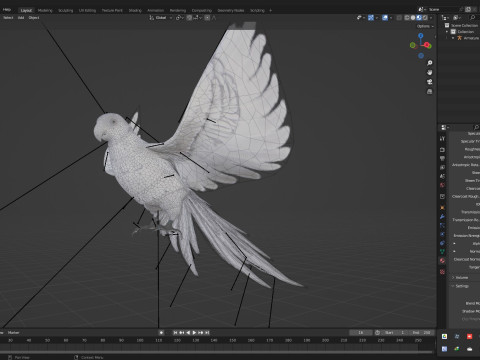The width and height of the screenshot is (480, 360).
Task: Open the Help menu
Action: click(x=7, y=10)
